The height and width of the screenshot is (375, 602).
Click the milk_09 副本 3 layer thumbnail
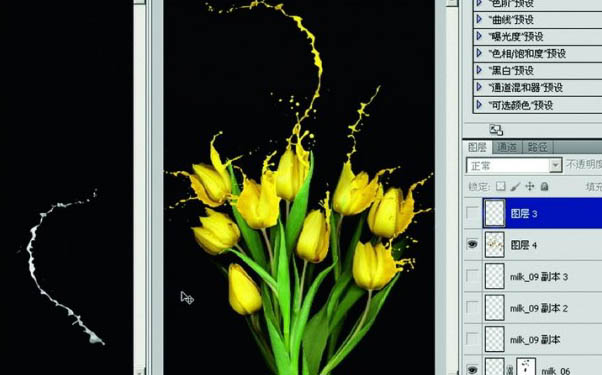(494, 276)
